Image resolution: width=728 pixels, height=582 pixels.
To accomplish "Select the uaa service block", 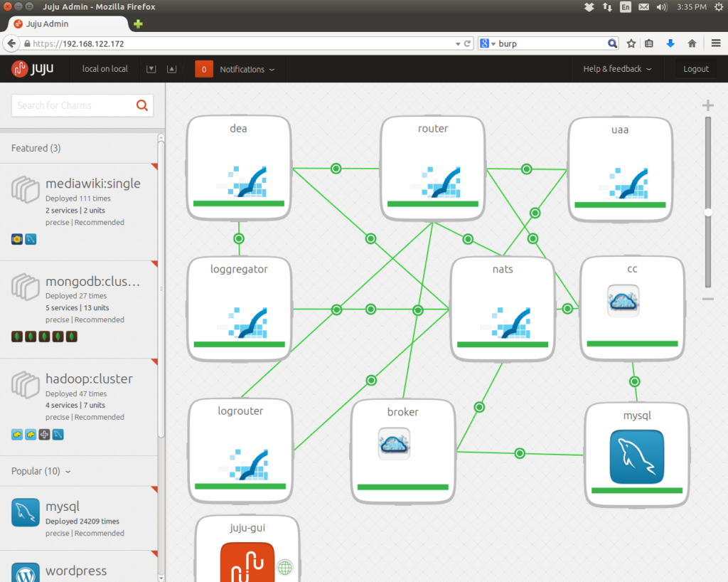I will 620,169.
